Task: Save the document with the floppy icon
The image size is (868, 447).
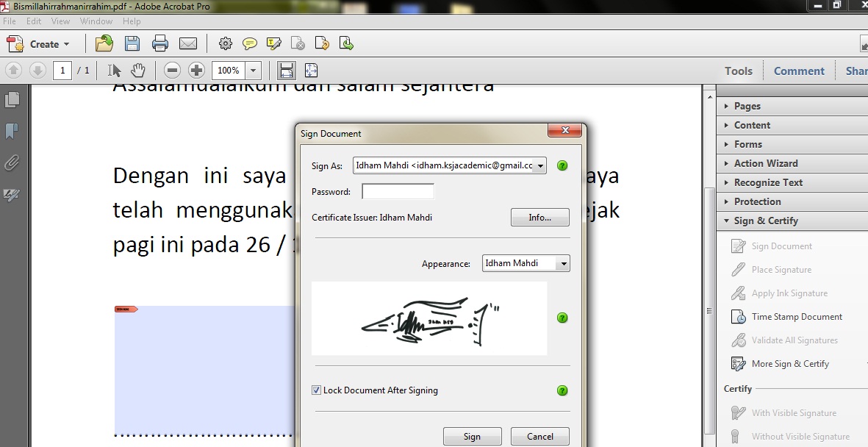Action: point(132,43)
